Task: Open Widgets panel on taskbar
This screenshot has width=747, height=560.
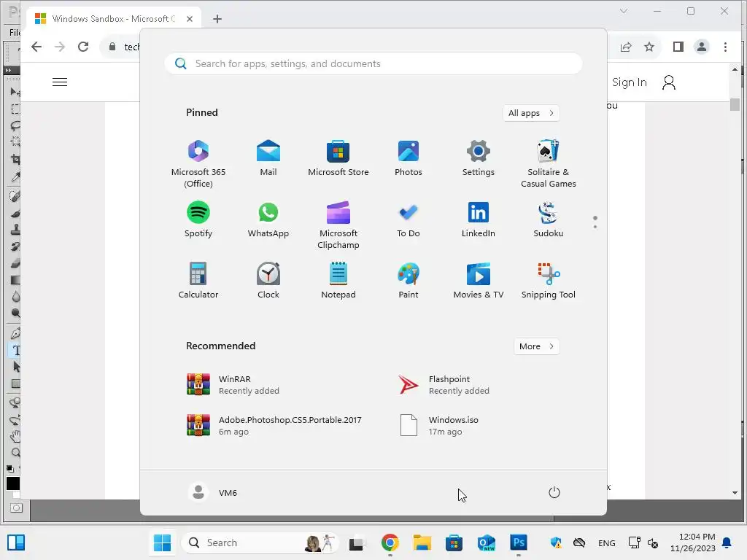Action: click(x=16, y=542)
